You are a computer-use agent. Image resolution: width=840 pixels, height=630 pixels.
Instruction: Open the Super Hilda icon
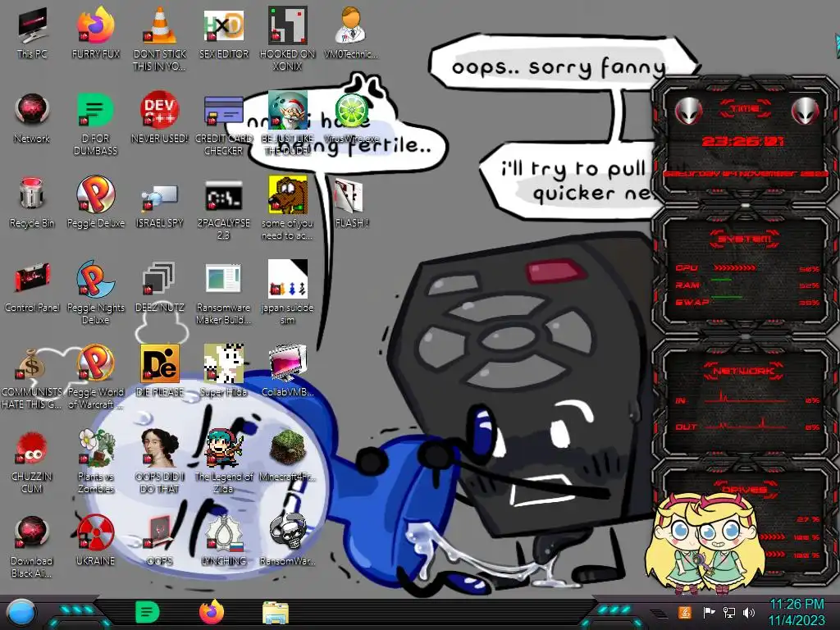click(x=223, y=371)
